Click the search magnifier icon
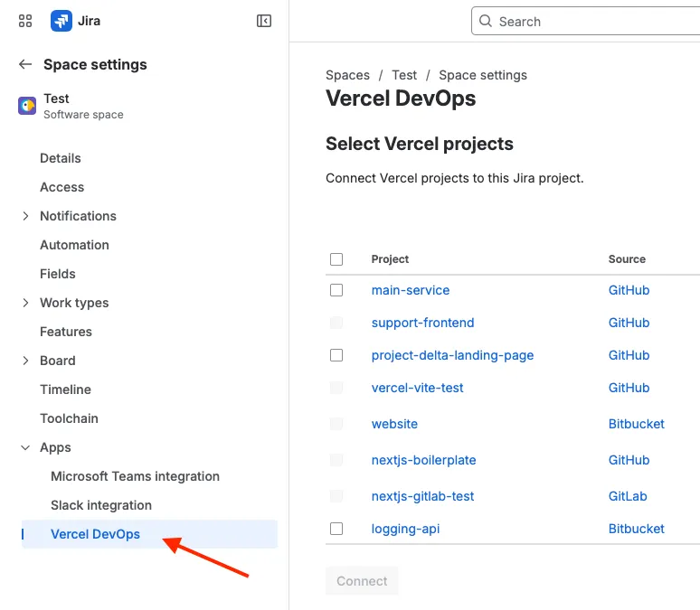Image resolution: width=700 pixels, height=610 pixels. [x=486, y=21]
